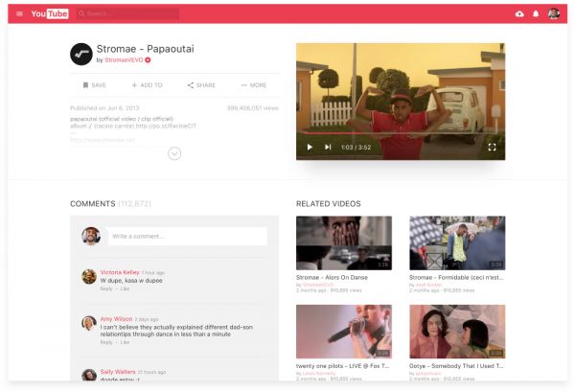575x392 pixels.
Task: Click the video progress bar
Action: click(401, 133)
